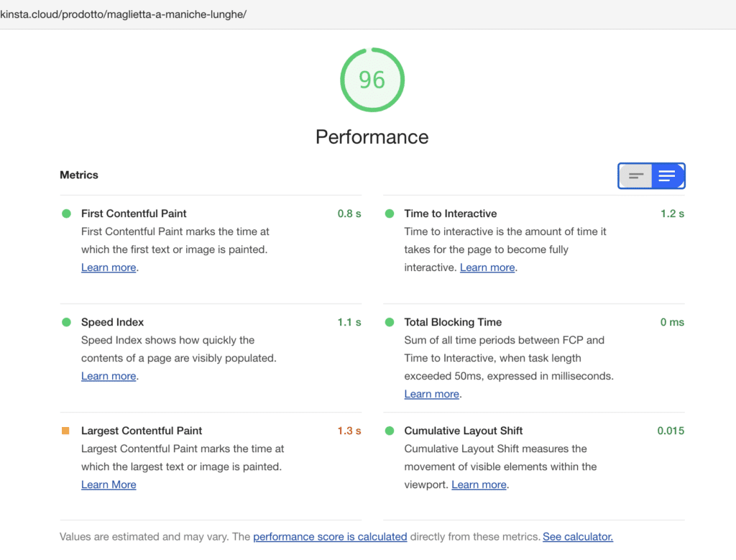
Task: Open the See calculator link
Action: tap(578, 536)
